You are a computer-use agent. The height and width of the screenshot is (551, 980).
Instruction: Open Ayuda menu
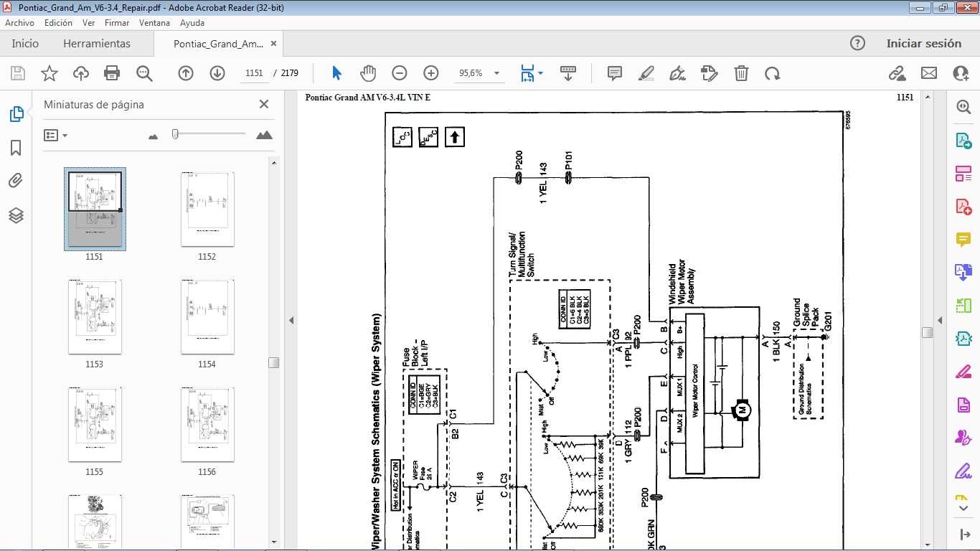tap(192, 23)
